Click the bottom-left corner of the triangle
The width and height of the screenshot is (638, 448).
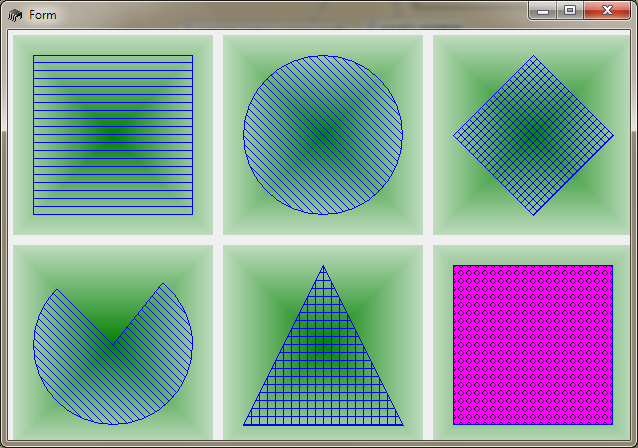point(244,424)
